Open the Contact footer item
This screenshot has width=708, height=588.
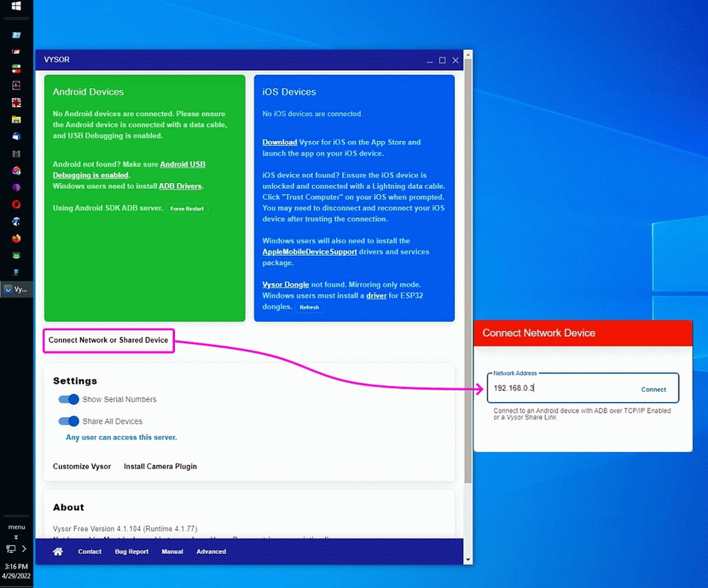pos(90,551)
